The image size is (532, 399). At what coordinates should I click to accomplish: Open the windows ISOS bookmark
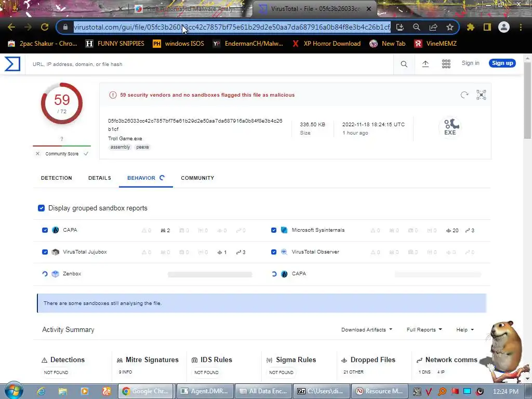coord(179,44)
